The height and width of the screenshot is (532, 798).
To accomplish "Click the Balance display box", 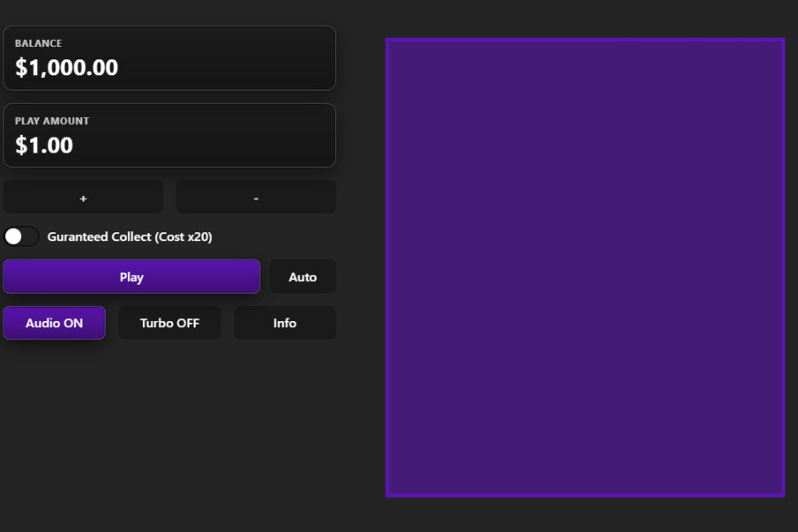I will point(169,58).
